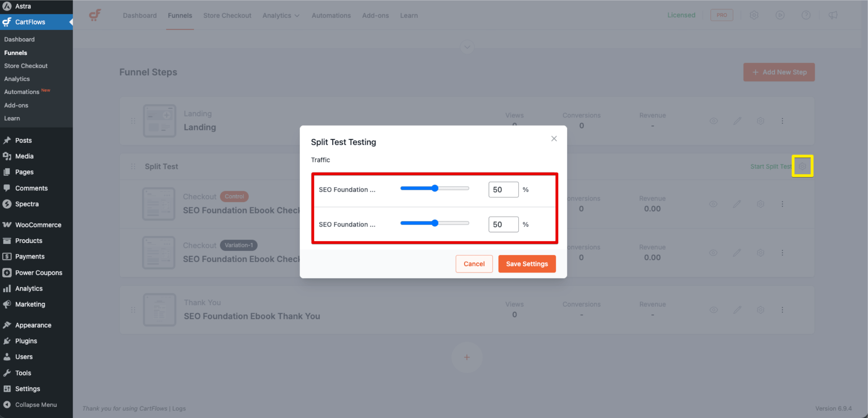This screenshot has height=418, width=868.
Task: Switch to the Store Checkout tab
Action: (x=227, y=15)
